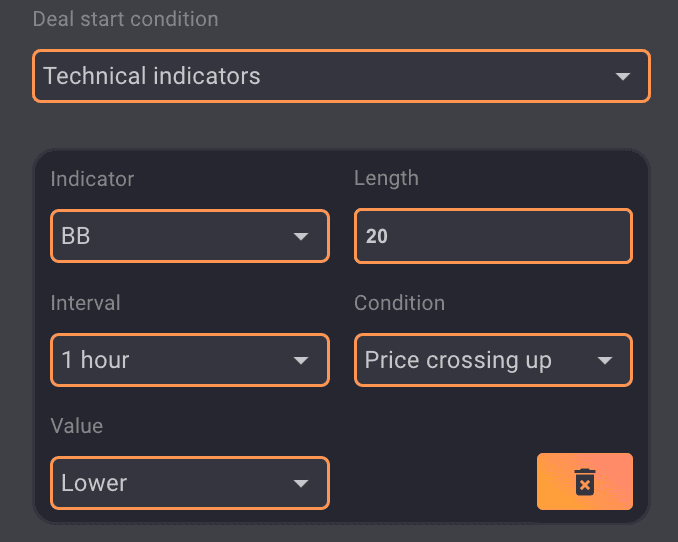Click the number 20 in Length
This screenshot has width=678, height=542.
point(377,237)
